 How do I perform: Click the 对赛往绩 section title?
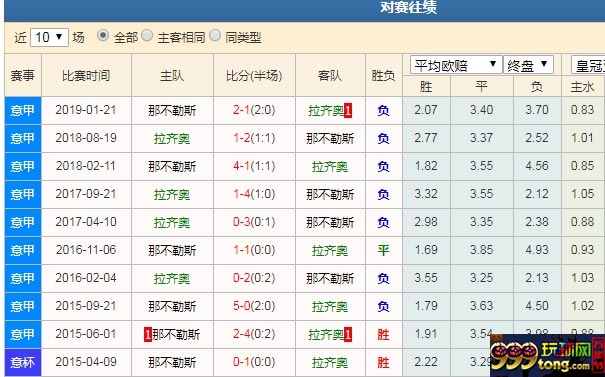408,8
